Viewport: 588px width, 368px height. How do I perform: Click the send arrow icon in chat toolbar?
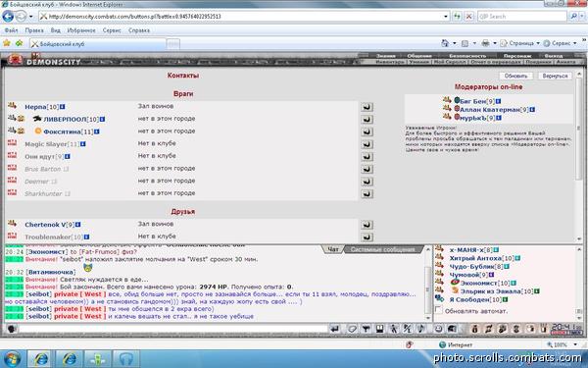(335, 329)
